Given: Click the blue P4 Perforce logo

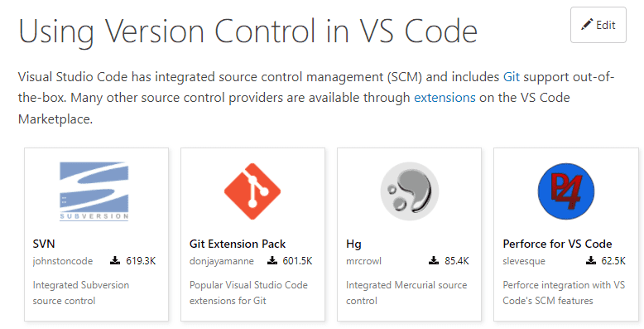Looking at the screenshot, I should [x=566, y=191].
